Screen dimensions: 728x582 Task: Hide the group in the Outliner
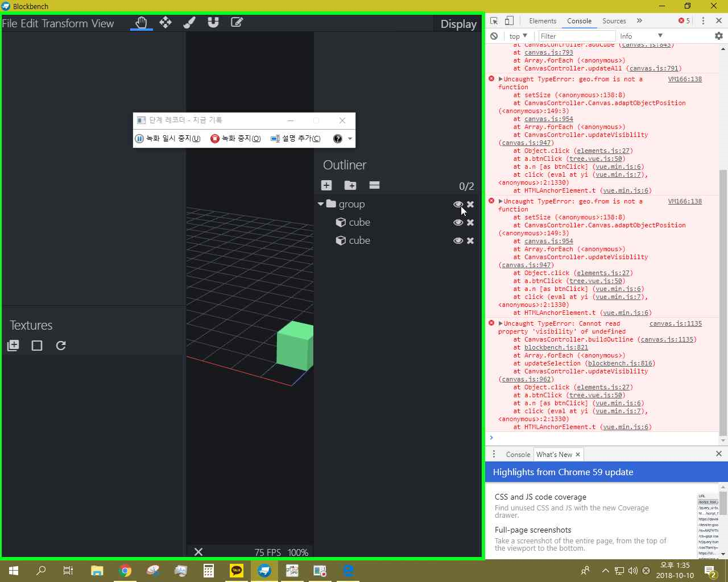pos(458,204)
